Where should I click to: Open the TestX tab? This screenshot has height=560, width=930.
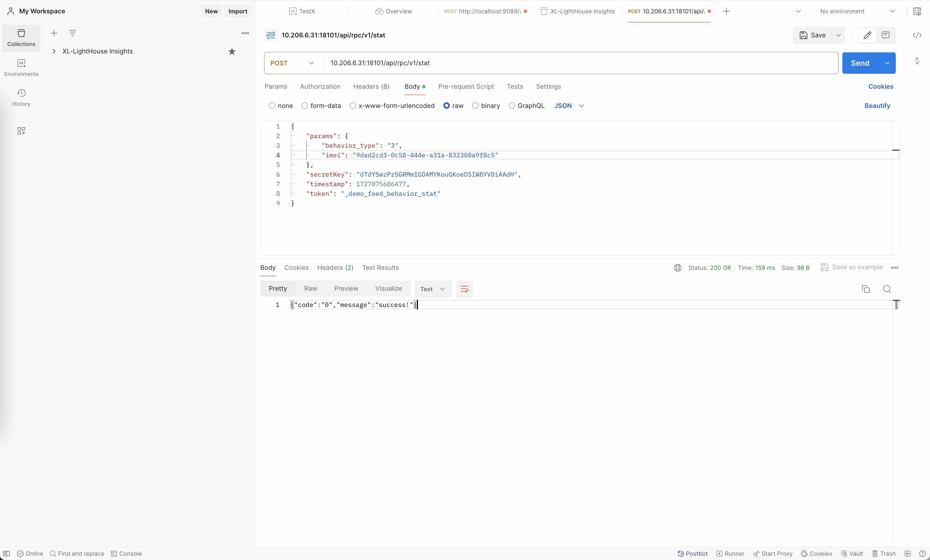click(302, 11)
